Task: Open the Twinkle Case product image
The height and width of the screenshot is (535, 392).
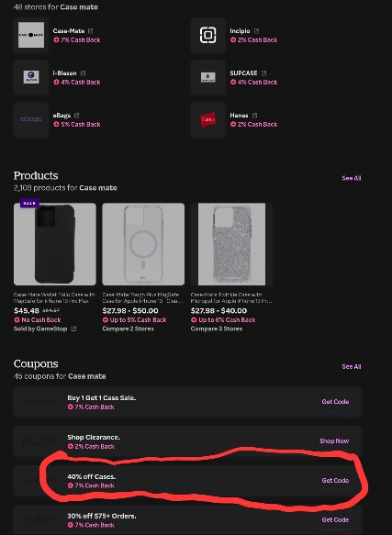Action: pos(232,244)
